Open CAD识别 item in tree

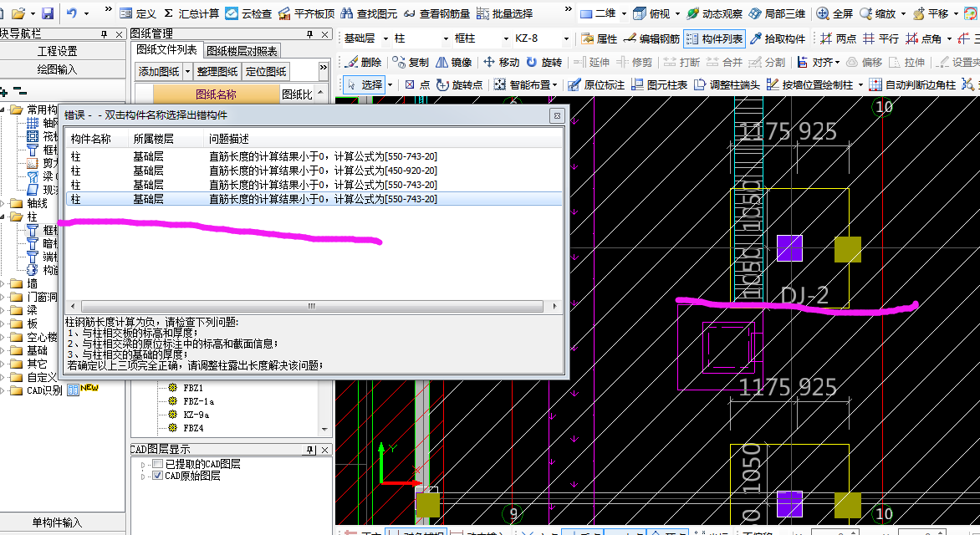click(44, 390)
